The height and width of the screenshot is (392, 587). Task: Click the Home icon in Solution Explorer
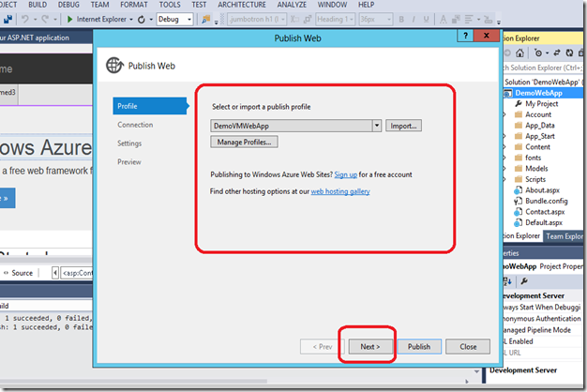(x=519, y=53)
